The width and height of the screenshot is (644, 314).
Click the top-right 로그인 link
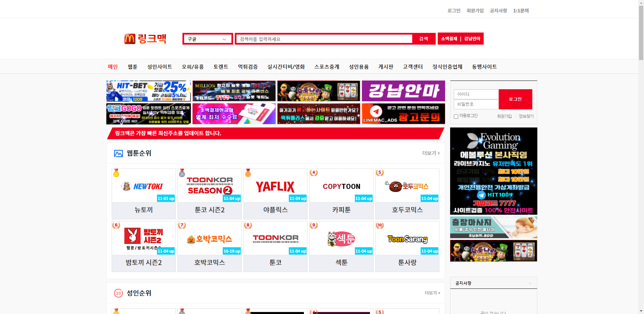pyautogui.click(x=454, y=11)
